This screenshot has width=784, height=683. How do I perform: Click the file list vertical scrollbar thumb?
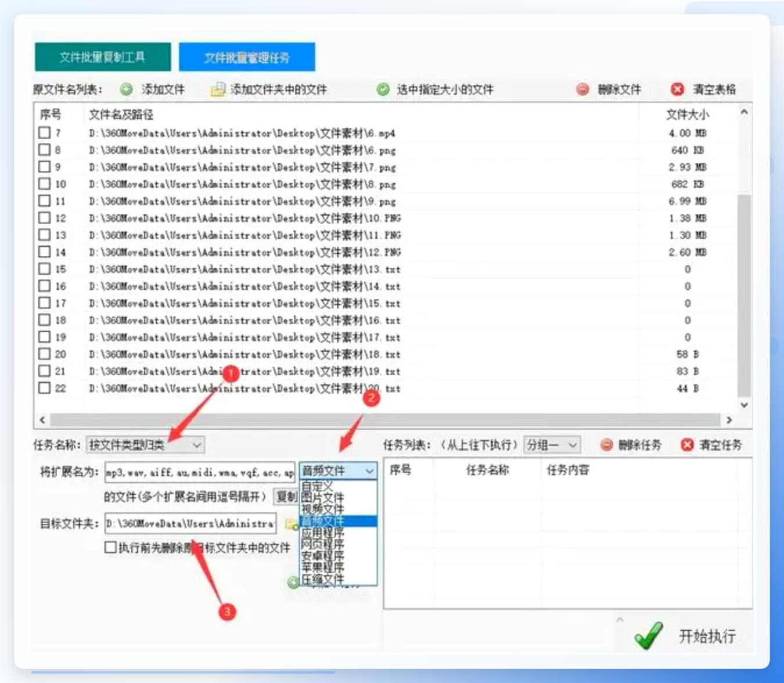pos(744,296)
